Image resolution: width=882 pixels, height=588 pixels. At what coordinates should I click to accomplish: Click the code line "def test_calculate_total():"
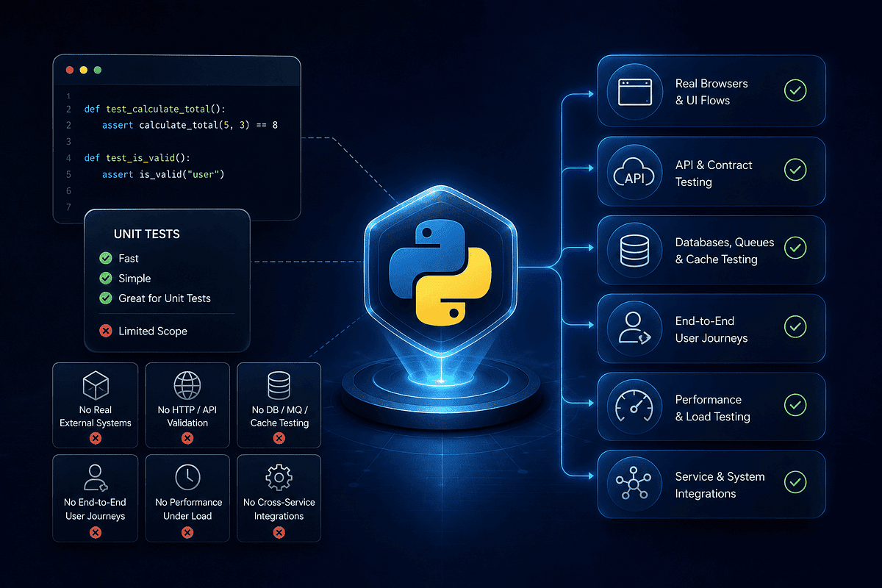[156, 110]
